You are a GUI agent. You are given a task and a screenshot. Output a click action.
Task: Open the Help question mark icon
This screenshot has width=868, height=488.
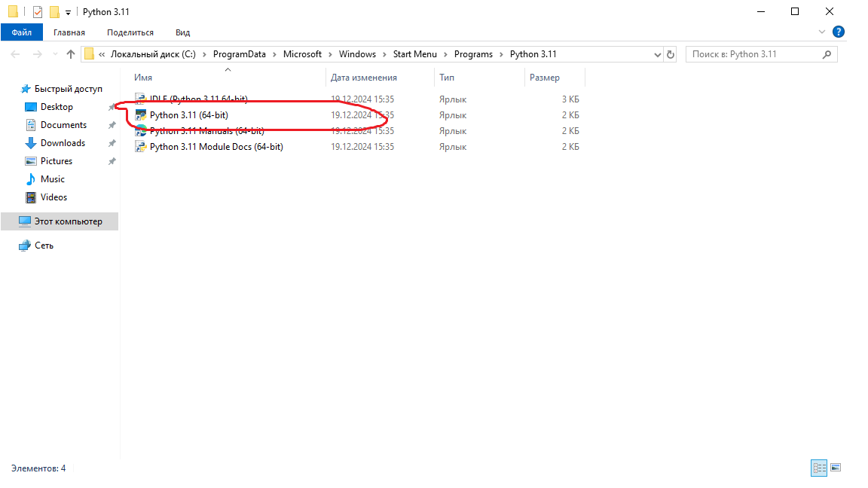[838, 32]
